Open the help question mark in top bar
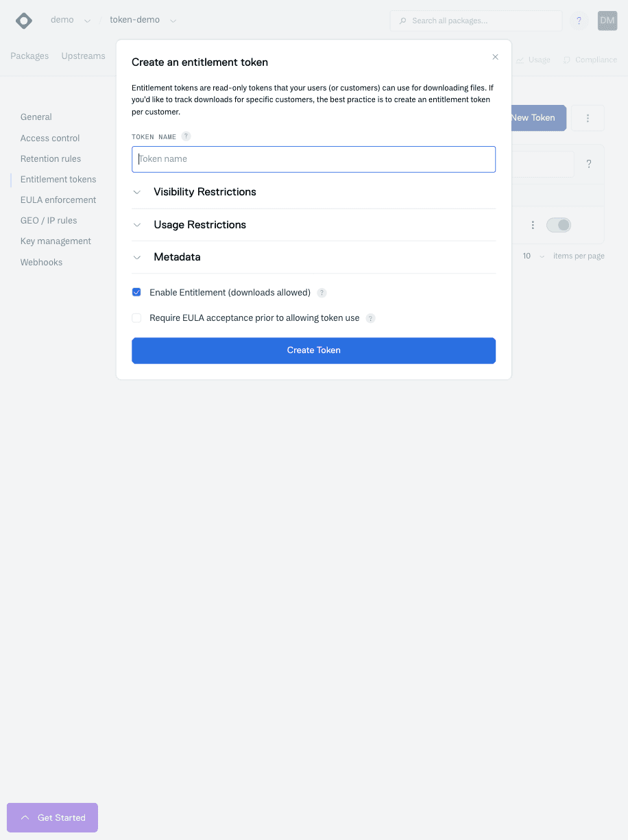 (579, 21)
